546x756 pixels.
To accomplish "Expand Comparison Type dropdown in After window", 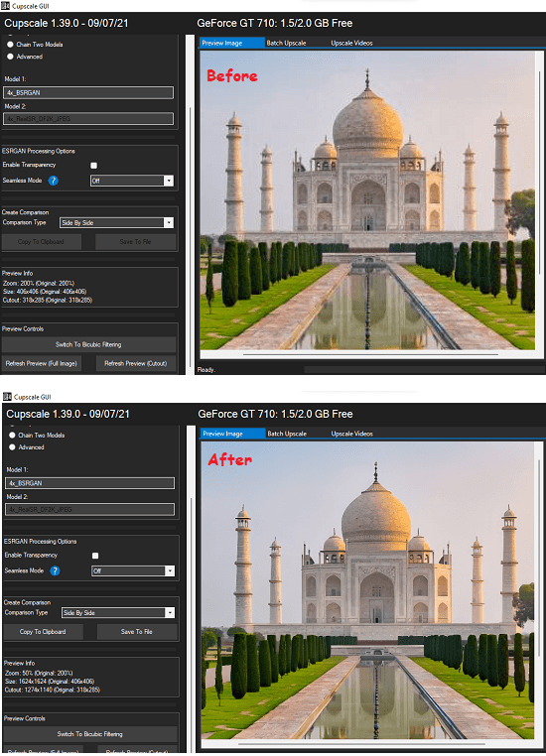I will pyautogui.click(x=118, y=613).
